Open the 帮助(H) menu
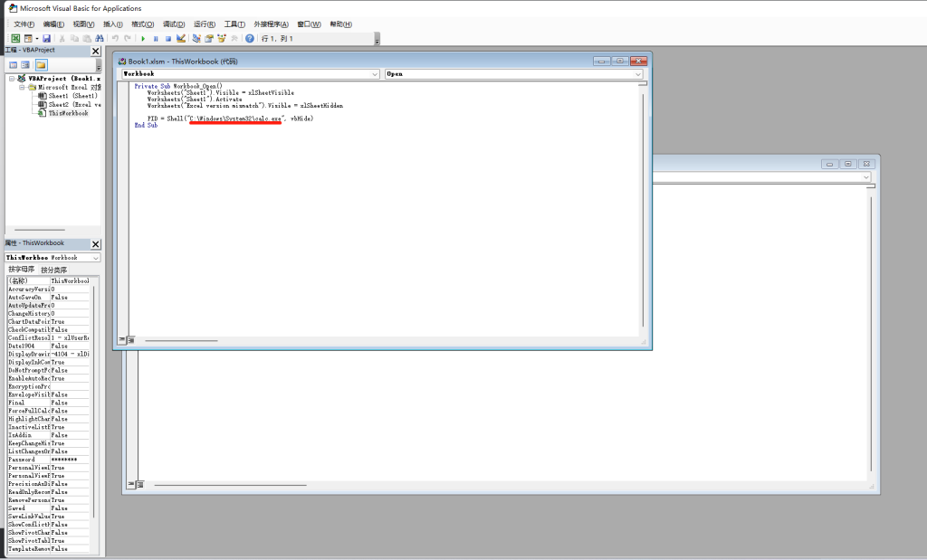 341,24
